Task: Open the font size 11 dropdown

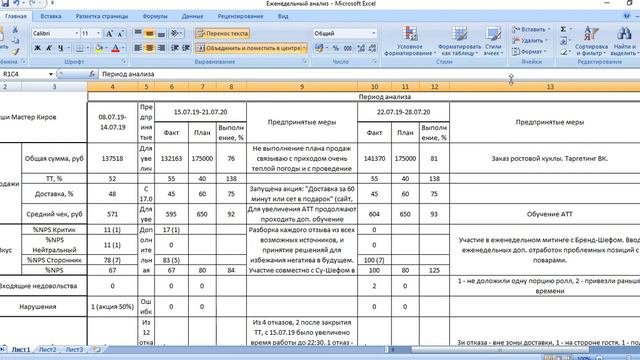Action: tap(98, 33)
